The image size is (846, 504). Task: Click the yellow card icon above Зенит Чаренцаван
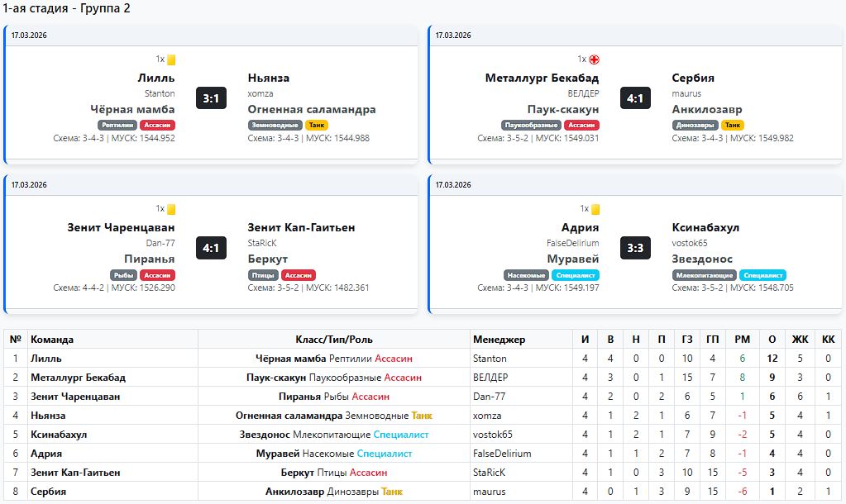tap(171, 210)
